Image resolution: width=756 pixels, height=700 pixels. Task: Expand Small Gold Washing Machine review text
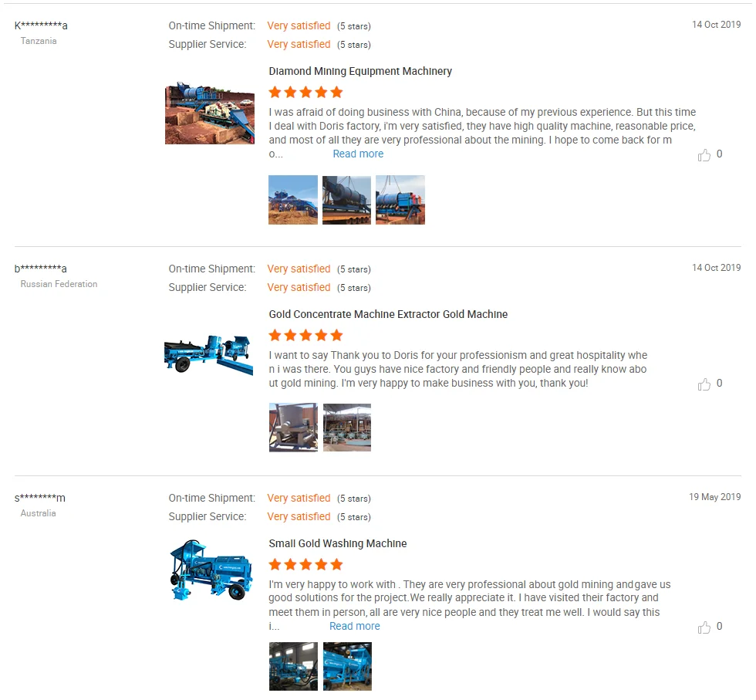pos(354,626)
